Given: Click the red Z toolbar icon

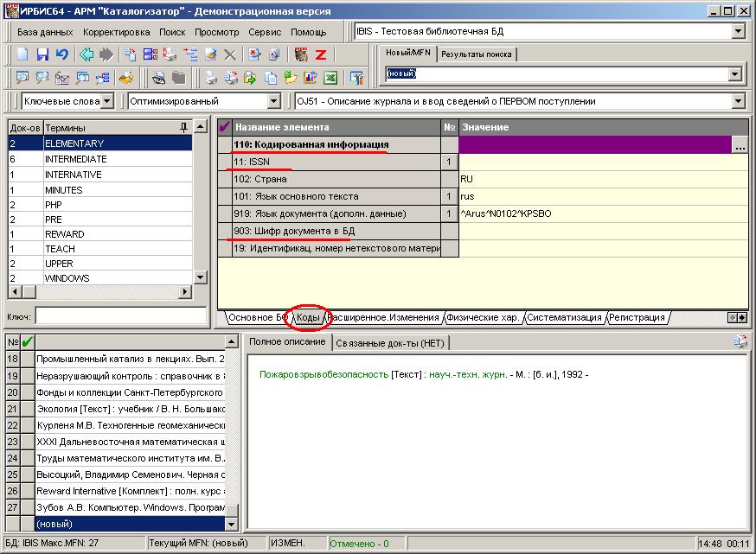Looking at the screenshot, I should click(321, 54).
